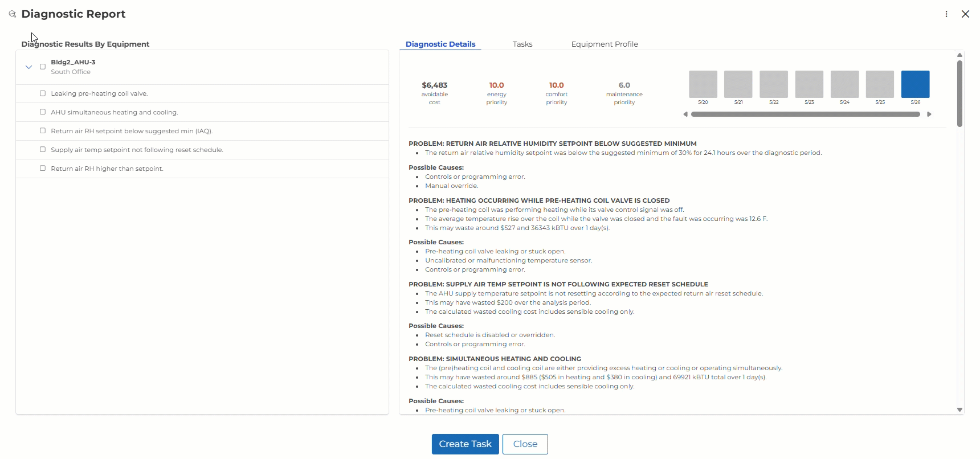Select the Leaking pre-heating coil valve row

pos(202,93)
